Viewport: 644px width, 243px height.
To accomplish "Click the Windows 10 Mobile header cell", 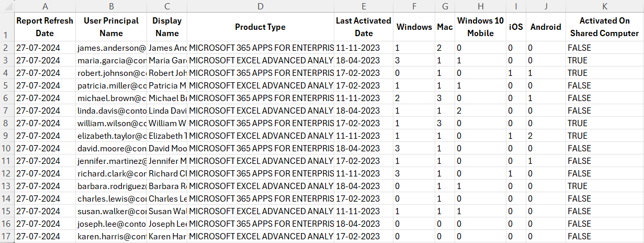I will click(x=481, y=27).
